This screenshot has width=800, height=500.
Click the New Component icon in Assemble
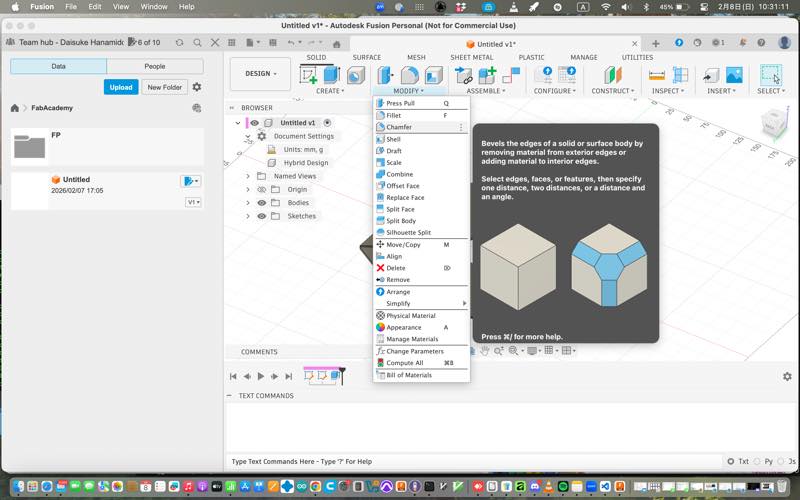click(487, 75)
